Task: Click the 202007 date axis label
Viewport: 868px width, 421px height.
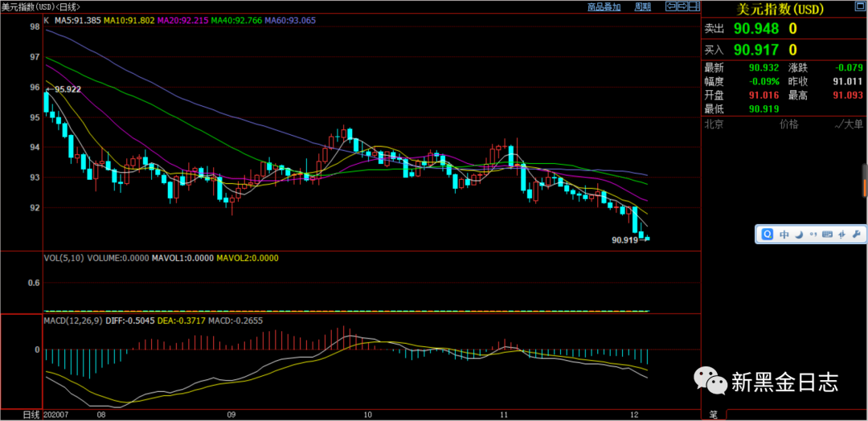Action: tap(58, 415)
